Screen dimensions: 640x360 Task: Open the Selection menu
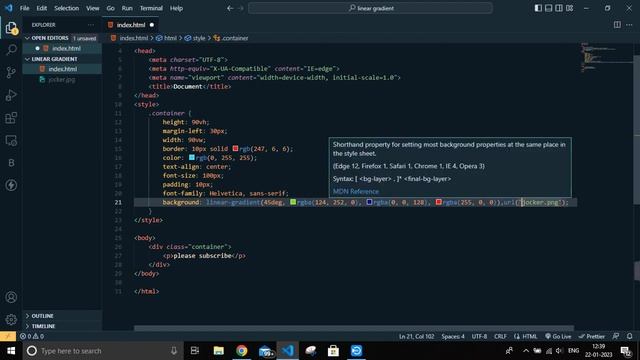click(x=67, y=8)
